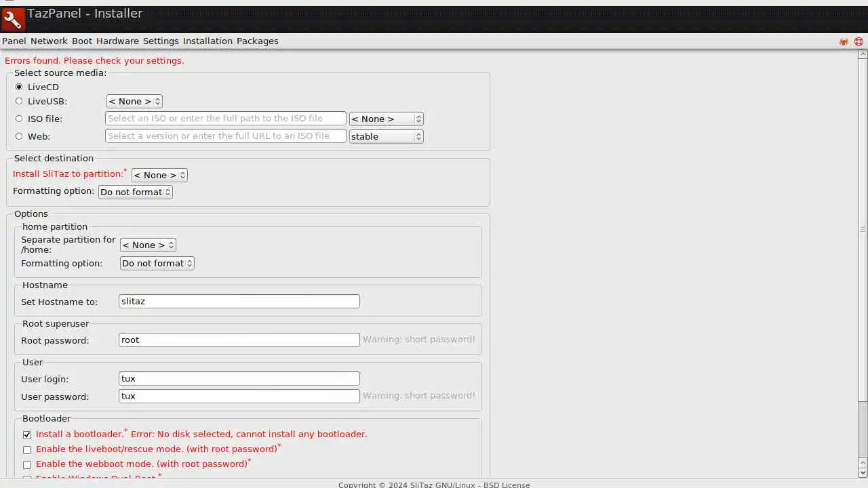Click the scrollbar down arrow
The width and height of the screenshot is (868, 488).
tap(863, 473)
